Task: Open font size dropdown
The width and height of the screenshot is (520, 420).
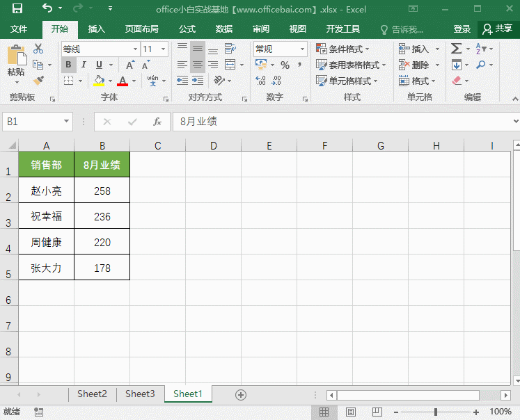Action: (163, 49)
